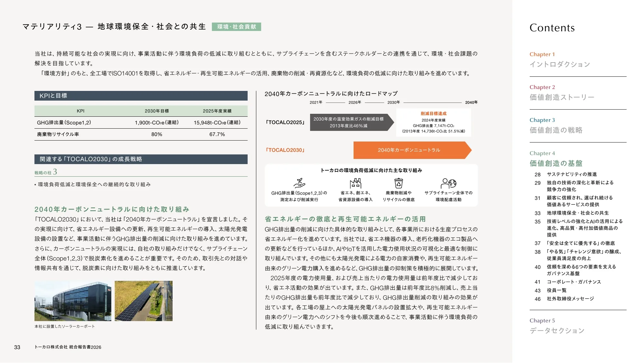Open Chapter 2 価値創造ストーリー in Contents
The height and width of the screenshot is (363, 644).
click(562, 93)
